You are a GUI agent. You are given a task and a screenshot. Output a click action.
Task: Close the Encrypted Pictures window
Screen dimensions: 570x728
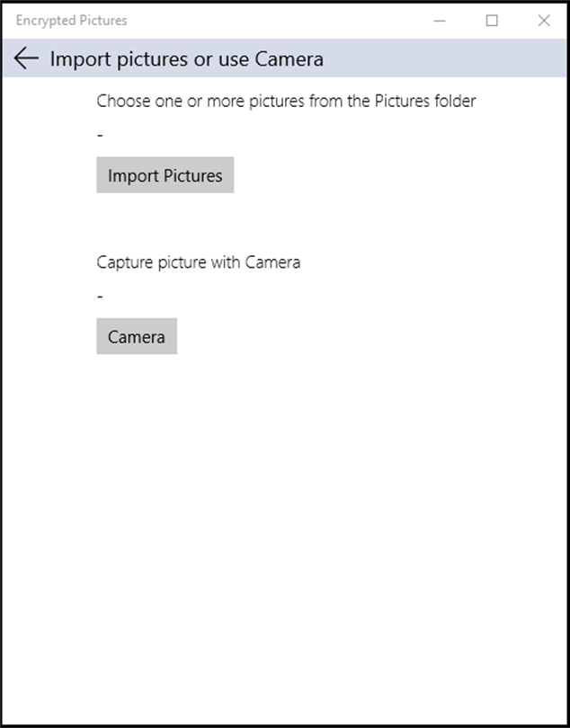544,21
